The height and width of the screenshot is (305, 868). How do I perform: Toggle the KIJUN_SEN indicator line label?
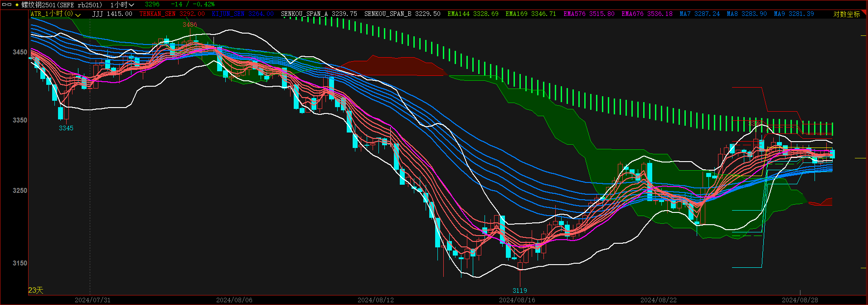[x=242, y=14]
